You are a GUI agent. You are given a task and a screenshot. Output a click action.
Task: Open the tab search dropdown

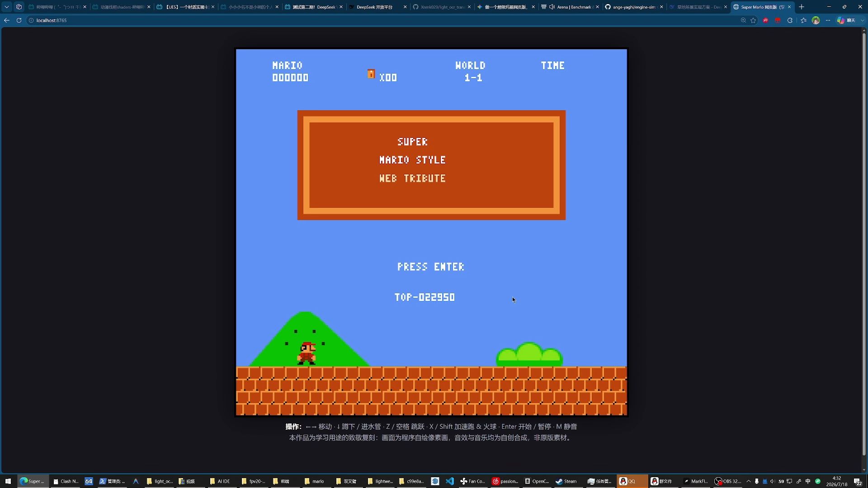click(x=7, y=7)
